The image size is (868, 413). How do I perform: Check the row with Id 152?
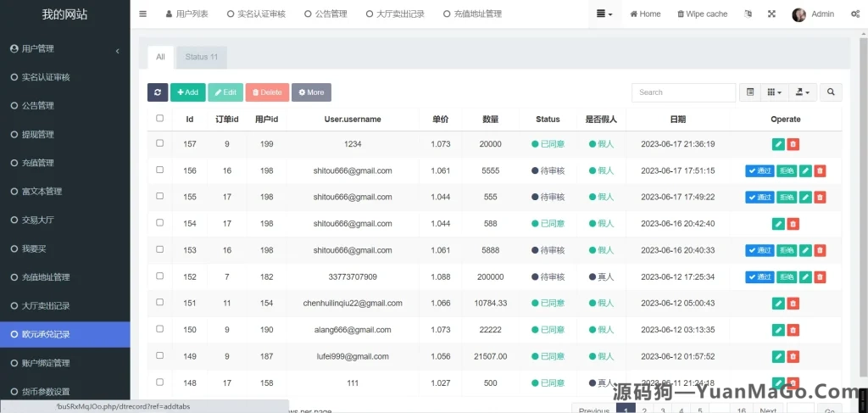click(160, 276)
